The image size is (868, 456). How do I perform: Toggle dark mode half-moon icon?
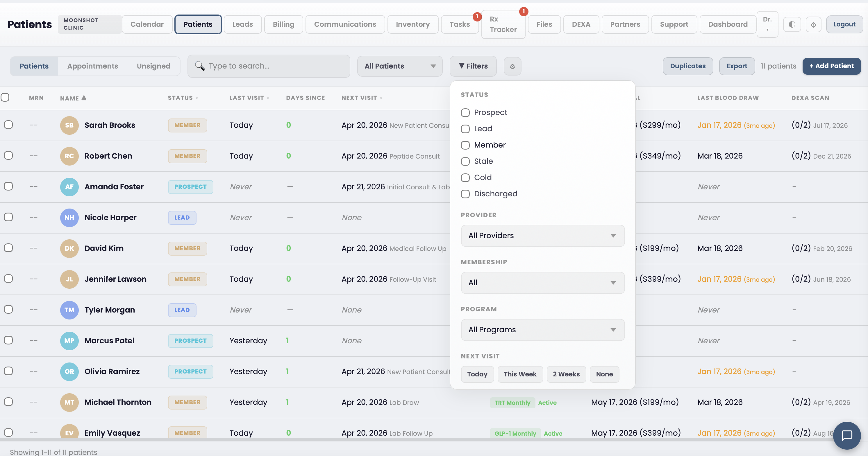792,24
